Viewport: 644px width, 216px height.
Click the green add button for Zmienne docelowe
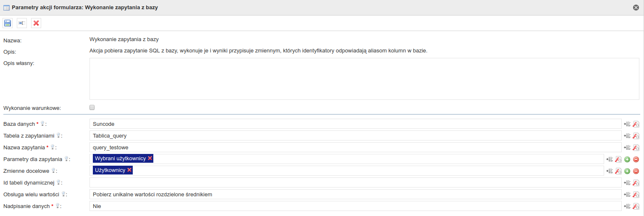[627, 171]
